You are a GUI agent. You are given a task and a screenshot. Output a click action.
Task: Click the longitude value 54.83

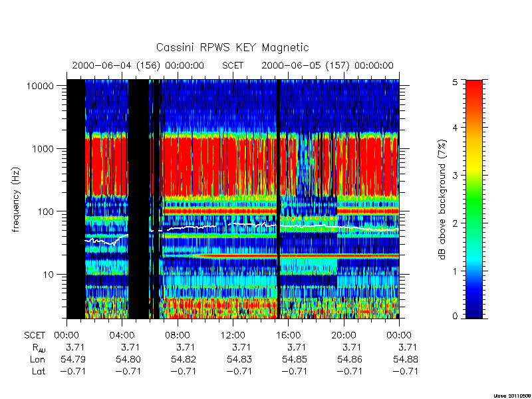point(239,359)
